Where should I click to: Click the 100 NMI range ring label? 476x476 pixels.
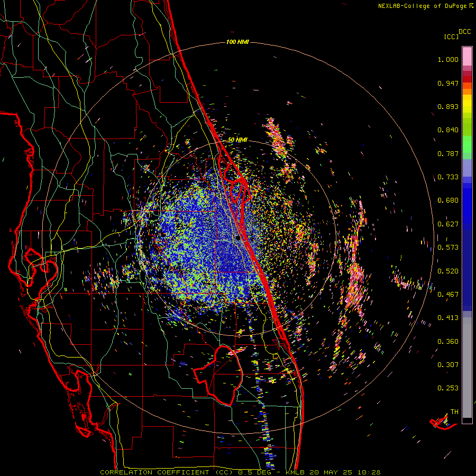pyautogui.click(x=237, y=42)
